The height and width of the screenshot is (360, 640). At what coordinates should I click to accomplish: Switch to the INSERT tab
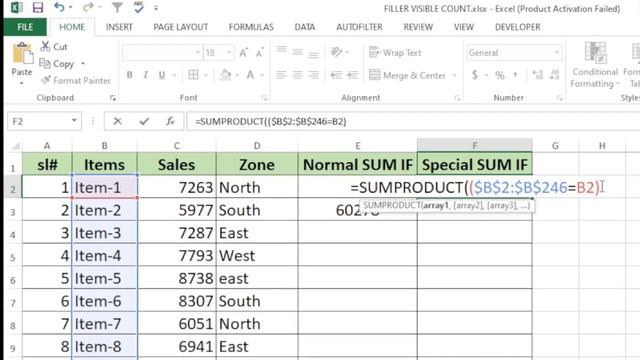pos(119,27)
